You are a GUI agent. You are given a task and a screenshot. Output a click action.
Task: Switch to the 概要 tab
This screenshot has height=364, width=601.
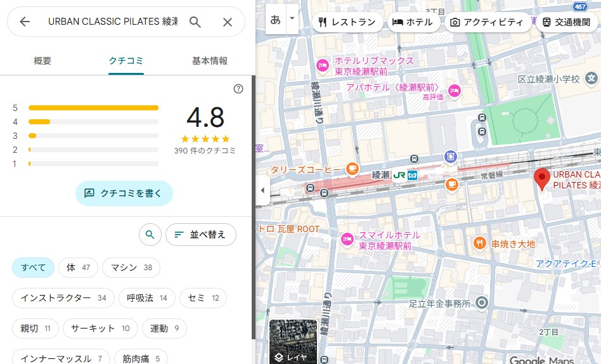click(x=42, y=61)
